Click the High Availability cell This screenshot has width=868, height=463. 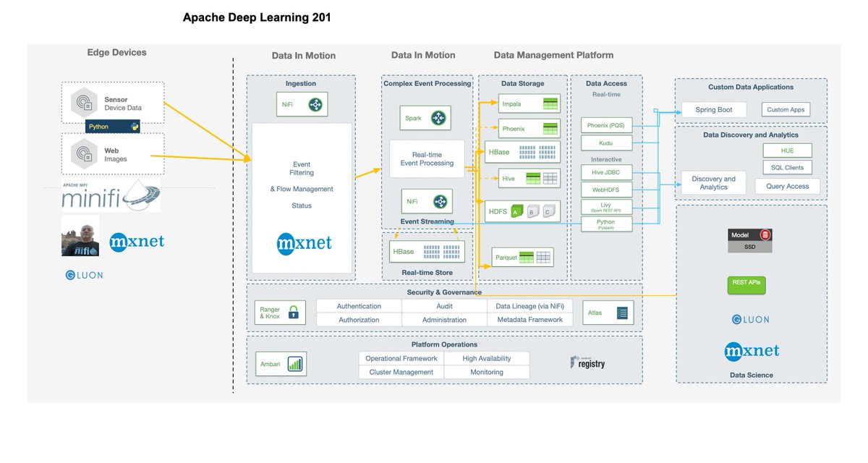click(487, 358)
